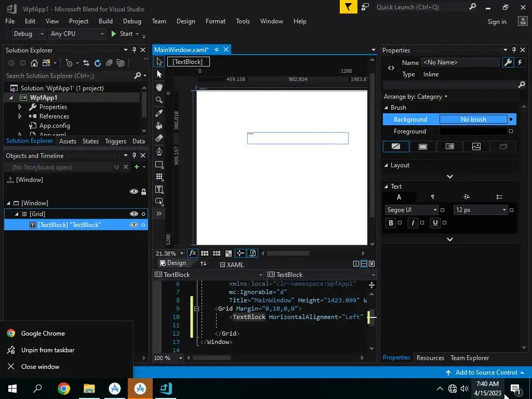
Task: Select the Paint Bucket tool
Action: (159, 126)
